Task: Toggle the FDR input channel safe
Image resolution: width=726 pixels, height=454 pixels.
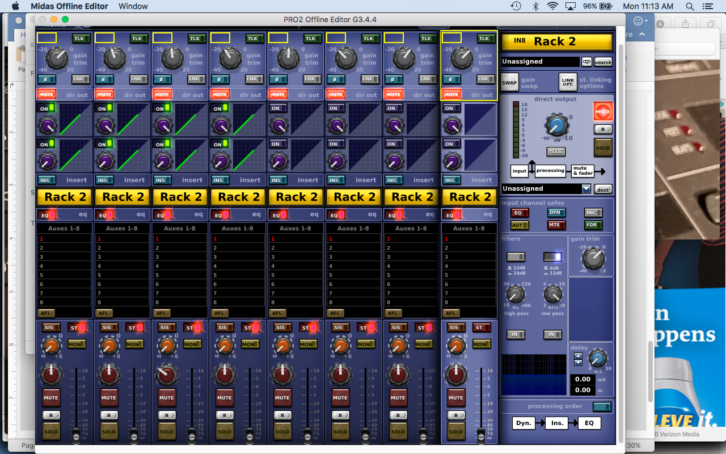Action: (593, 225)
